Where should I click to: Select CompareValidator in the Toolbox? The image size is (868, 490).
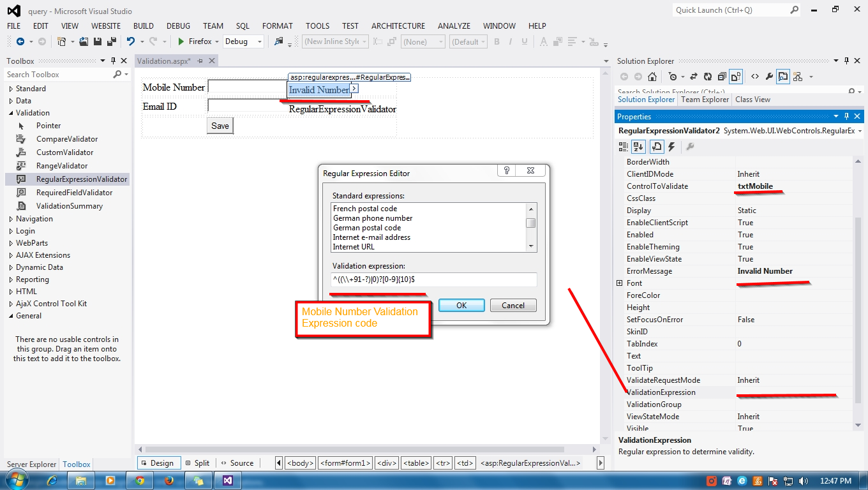[x=67, y=139]
